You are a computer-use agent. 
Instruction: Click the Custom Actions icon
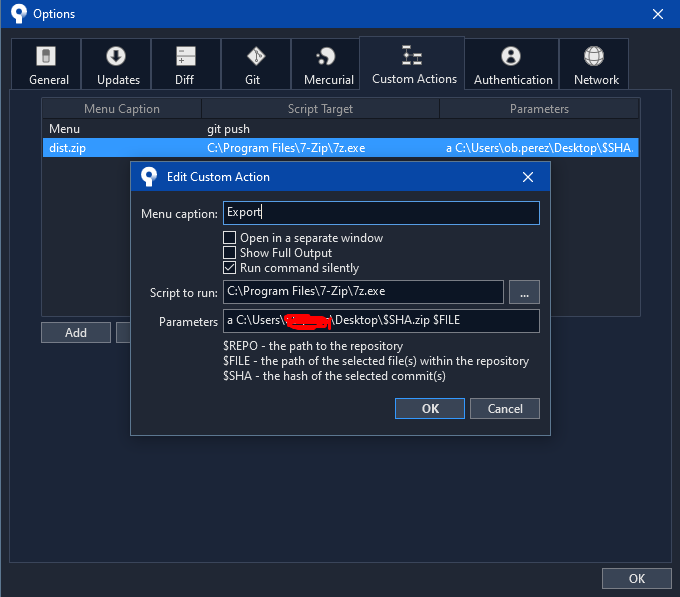click(x=412, y=55)
